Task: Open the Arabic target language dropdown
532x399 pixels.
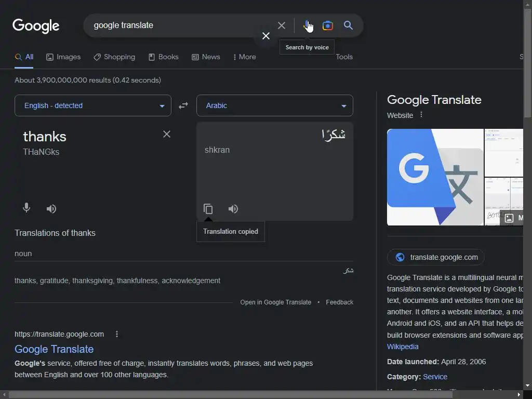Action: [x=274, y=105]
